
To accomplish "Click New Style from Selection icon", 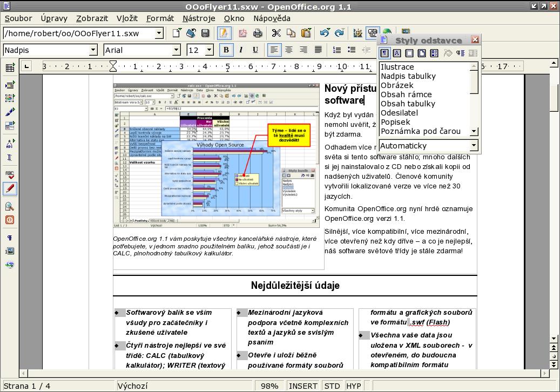I will click(x=460, y=53).
